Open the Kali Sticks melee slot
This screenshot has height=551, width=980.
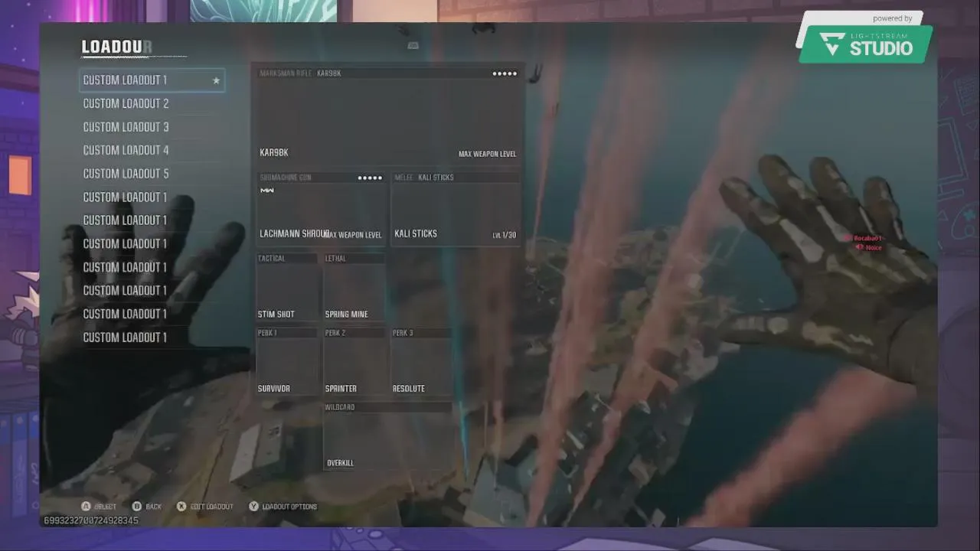456,208
